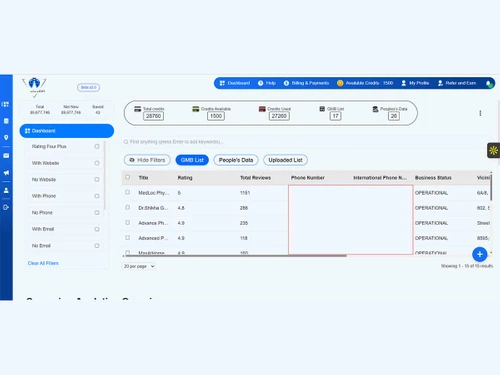
Task: Click the Business Status column header
Action: click(x=433, y=178)
